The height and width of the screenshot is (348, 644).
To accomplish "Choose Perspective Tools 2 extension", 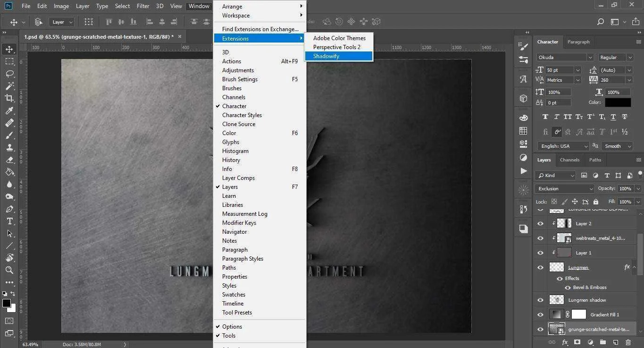I will [339, 47].
